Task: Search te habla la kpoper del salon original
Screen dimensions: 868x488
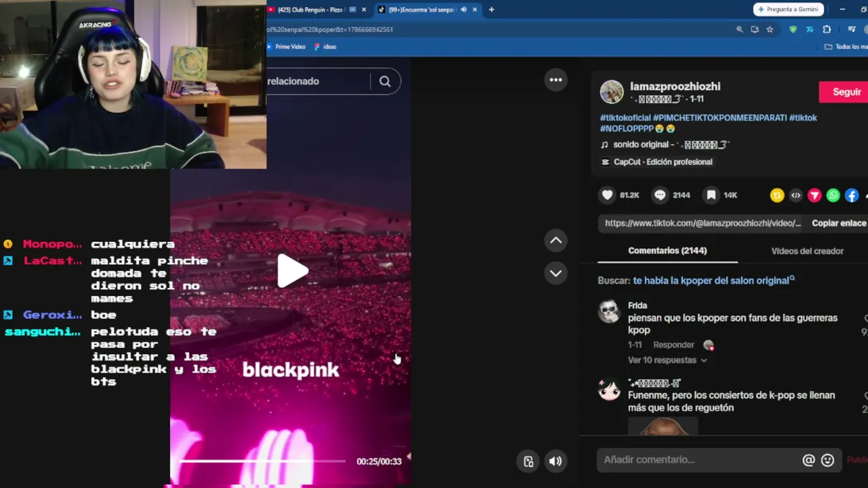Action: tap(713, 280)
